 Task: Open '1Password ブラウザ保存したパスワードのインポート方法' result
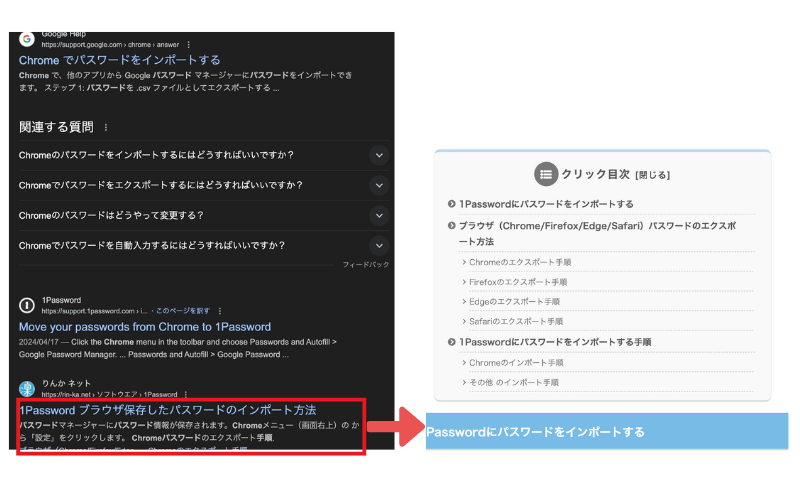(167, 410)
